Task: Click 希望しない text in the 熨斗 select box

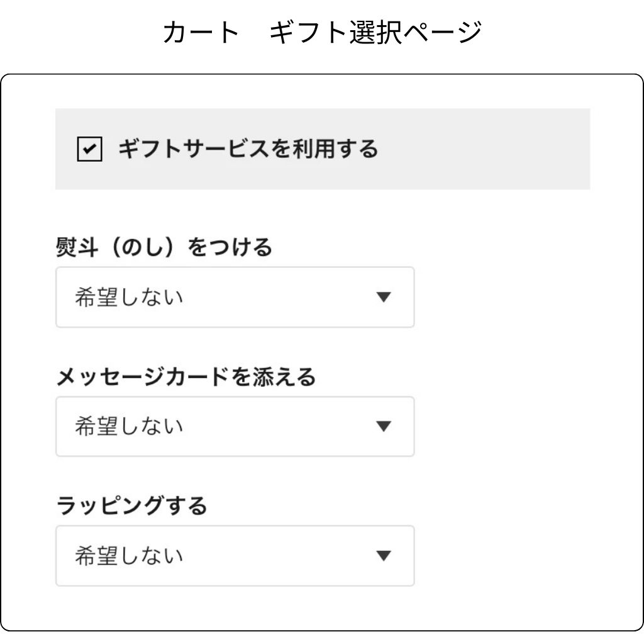Action: click(129, 297)
